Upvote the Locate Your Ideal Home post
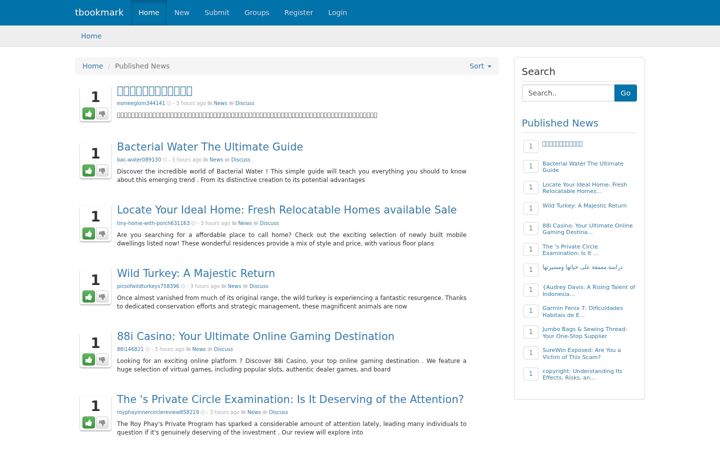 click(89, 234)
